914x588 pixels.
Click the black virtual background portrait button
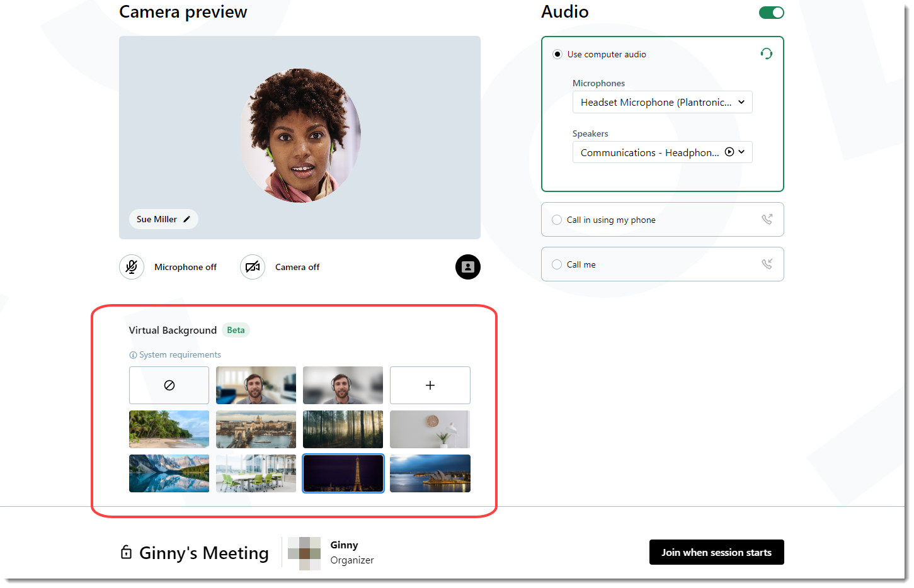pos(468,267)
